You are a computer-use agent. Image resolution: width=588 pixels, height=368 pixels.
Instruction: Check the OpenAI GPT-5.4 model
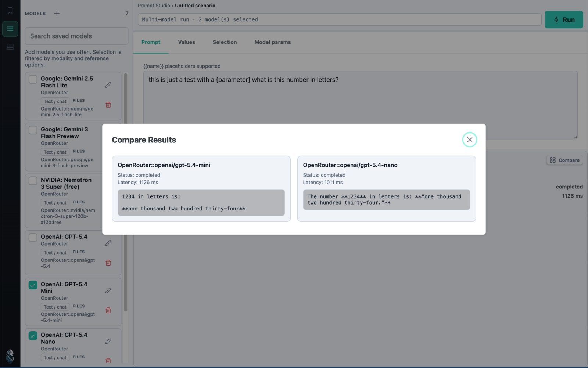point(33,237)
